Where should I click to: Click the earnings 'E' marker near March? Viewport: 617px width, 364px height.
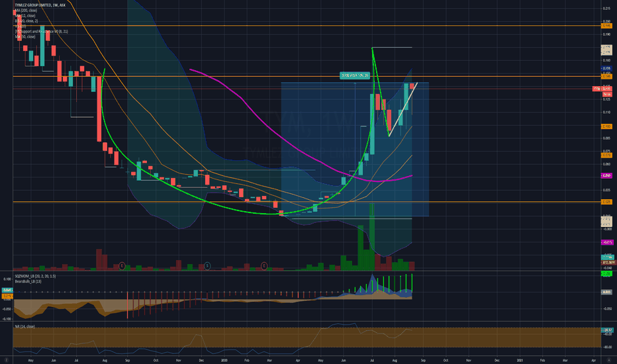pos(264,266)
